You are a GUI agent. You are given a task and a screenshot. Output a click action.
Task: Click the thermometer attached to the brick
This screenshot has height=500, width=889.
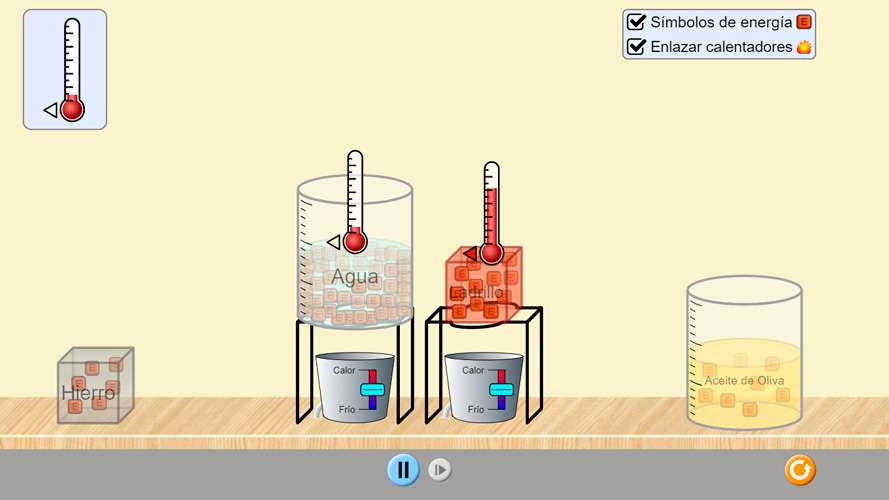tap(490, 210)
